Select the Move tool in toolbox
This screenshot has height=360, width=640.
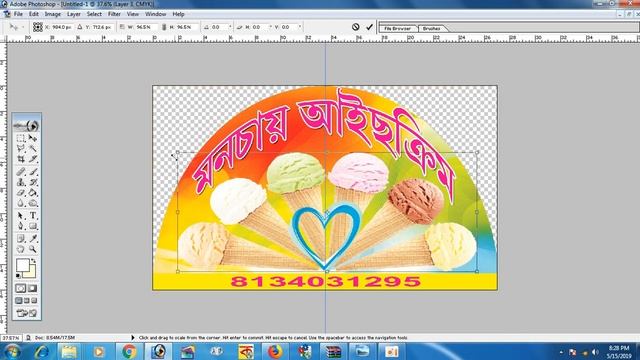(33, 138)
